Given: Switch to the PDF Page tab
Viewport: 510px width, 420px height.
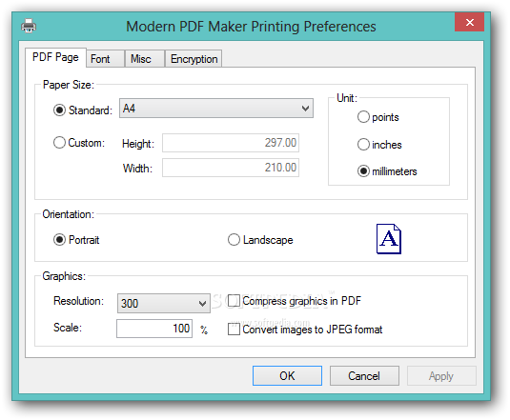Looking at the screenshot, I should (55, 57).
